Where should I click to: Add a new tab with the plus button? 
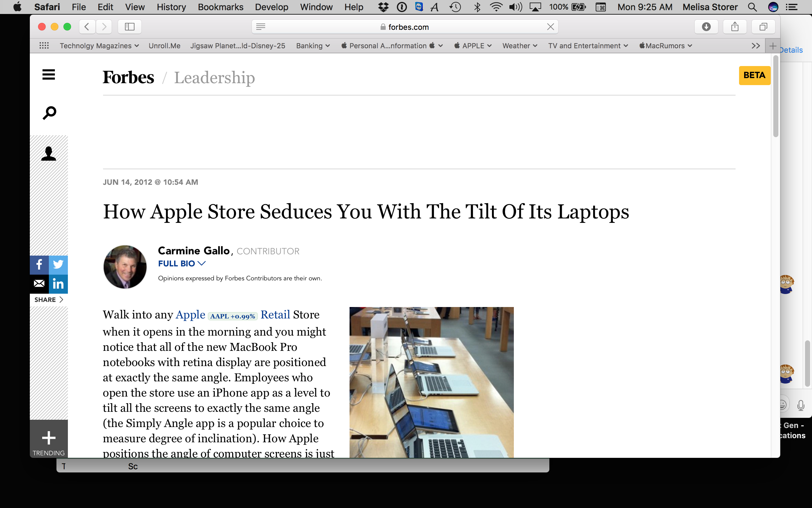coord(773,46)
